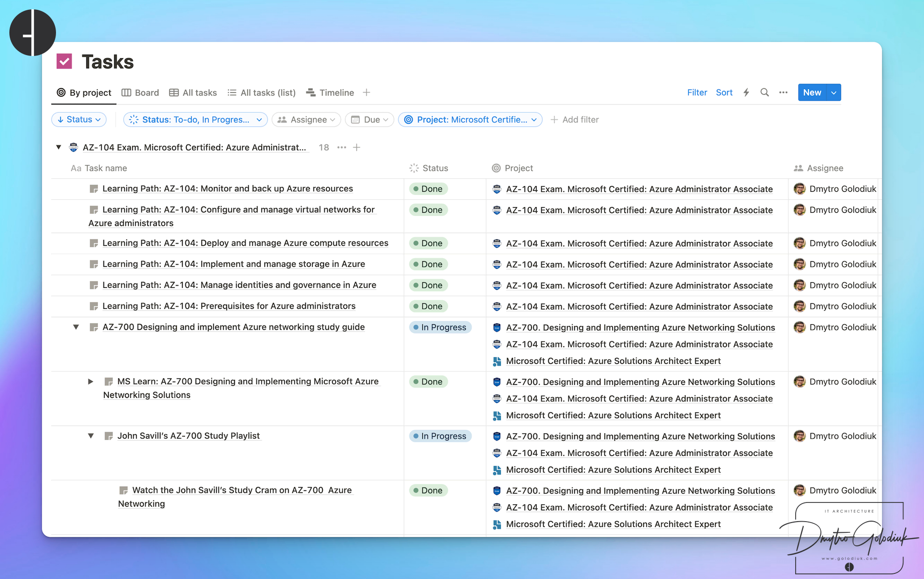
Task: Open Learning Path: Implement and manage storage in Azure
Action: click(x=234, y=264)
